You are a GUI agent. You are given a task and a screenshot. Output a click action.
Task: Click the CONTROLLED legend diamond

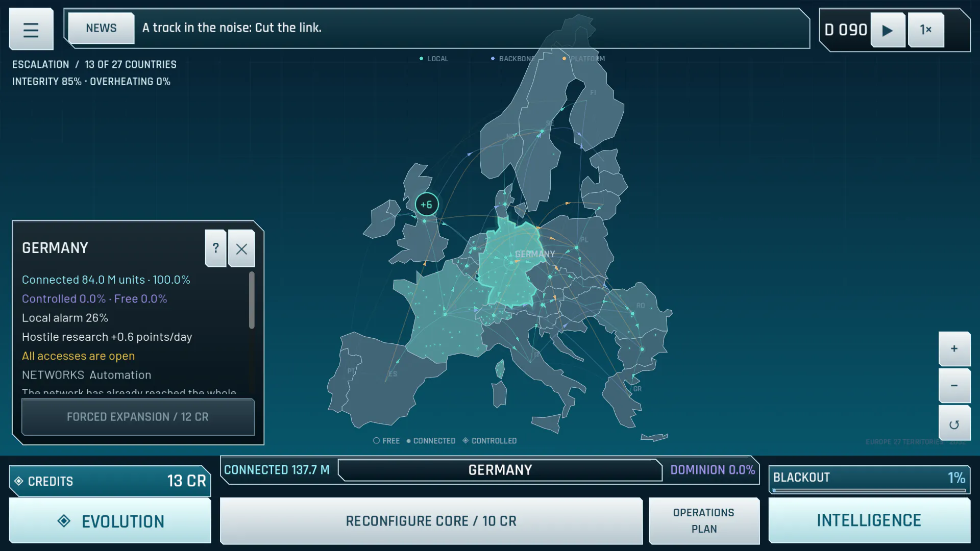[465, 440]
